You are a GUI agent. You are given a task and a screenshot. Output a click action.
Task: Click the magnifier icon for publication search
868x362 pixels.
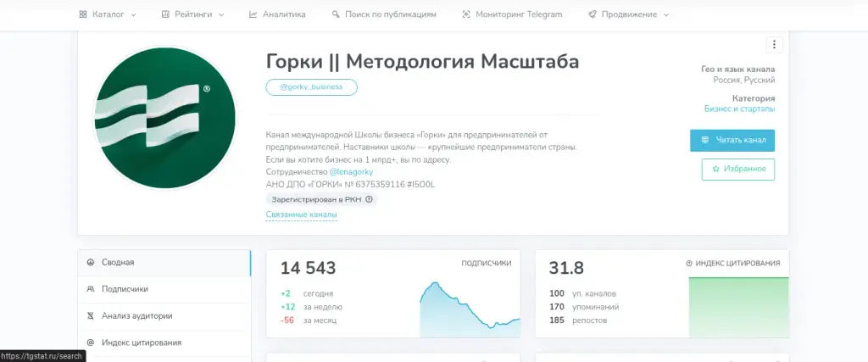336,14
